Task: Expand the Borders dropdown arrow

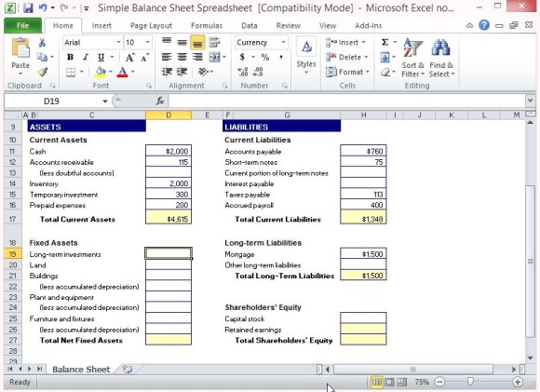Action: (x=82, y=72)
